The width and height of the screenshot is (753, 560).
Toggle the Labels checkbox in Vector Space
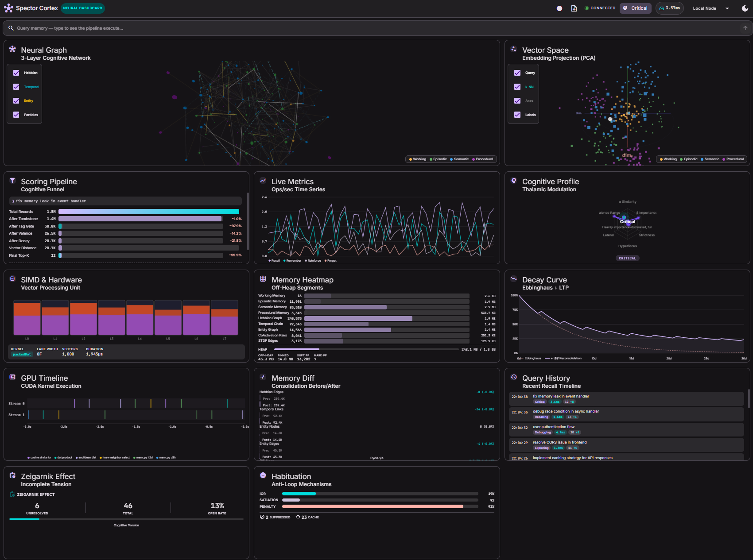[517, 115]
